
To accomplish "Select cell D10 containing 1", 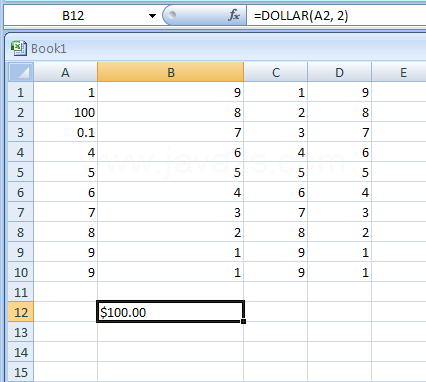I will (x=340, y=272).
